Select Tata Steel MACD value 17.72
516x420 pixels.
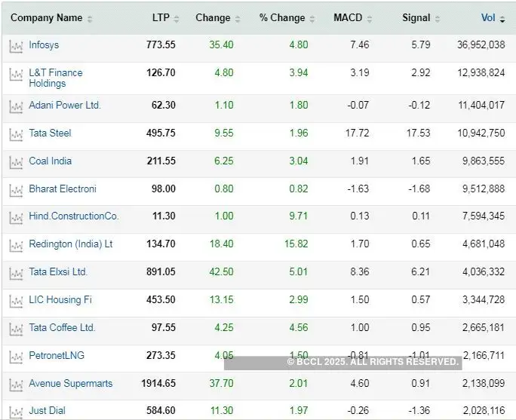coord(358,133)
